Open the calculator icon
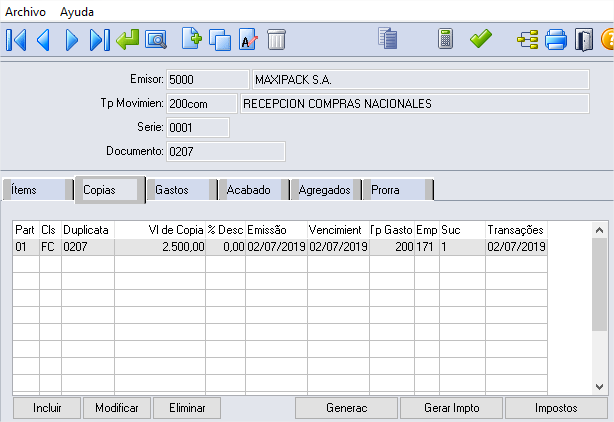The height and width of the screenshot is (422, 614). [x=445, y=39]
